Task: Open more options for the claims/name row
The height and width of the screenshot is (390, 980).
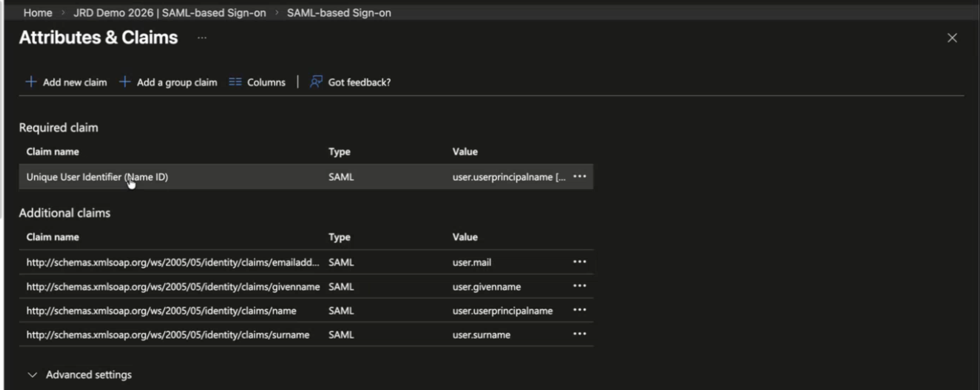Action: coord(579,310)
